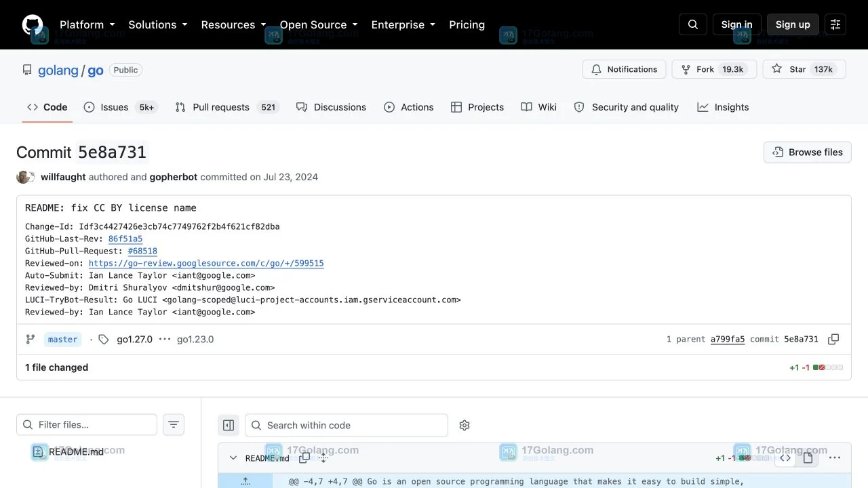The height and width of the screenshot is (488, 868).
Task: Switch to the Issues tab
Action: (120, 107)
